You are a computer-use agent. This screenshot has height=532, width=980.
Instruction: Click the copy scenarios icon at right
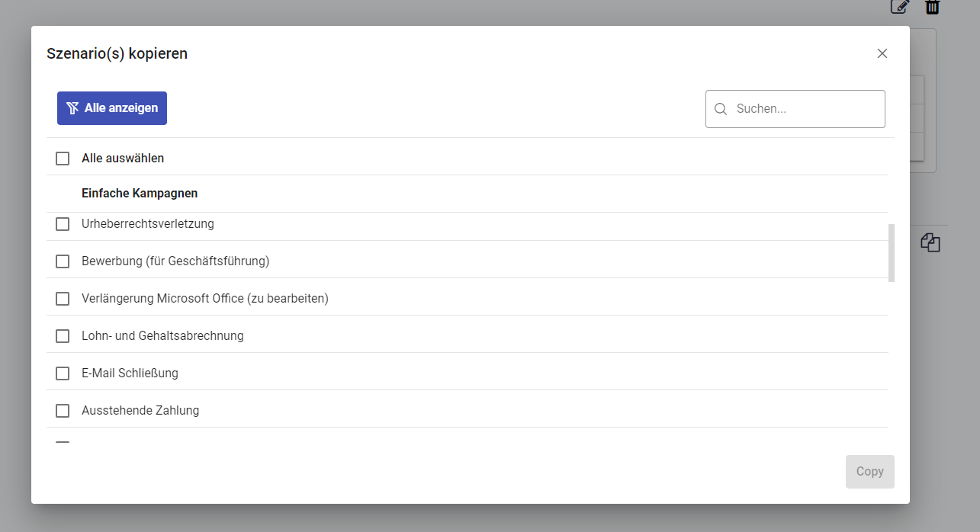click(x=930, y=243)
